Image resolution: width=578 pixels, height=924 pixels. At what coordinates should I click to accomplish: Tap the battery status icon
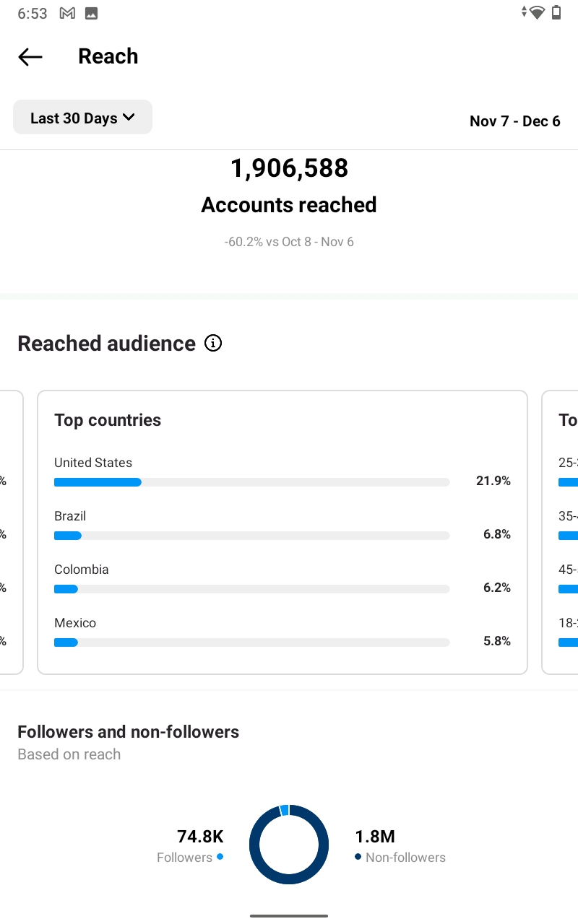pyautogui.click(x=556, y=12)
